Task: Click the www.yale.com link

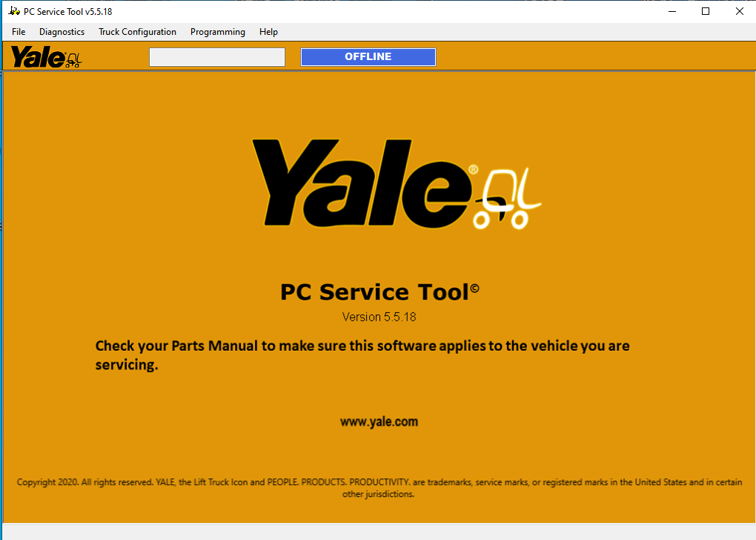Action: [379, 421]
